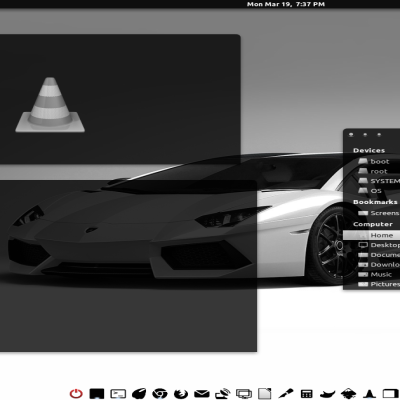The image size is (400, 400).
Task: Click the window-outline icon at the dock's end
Action: [x=390, y=394]
